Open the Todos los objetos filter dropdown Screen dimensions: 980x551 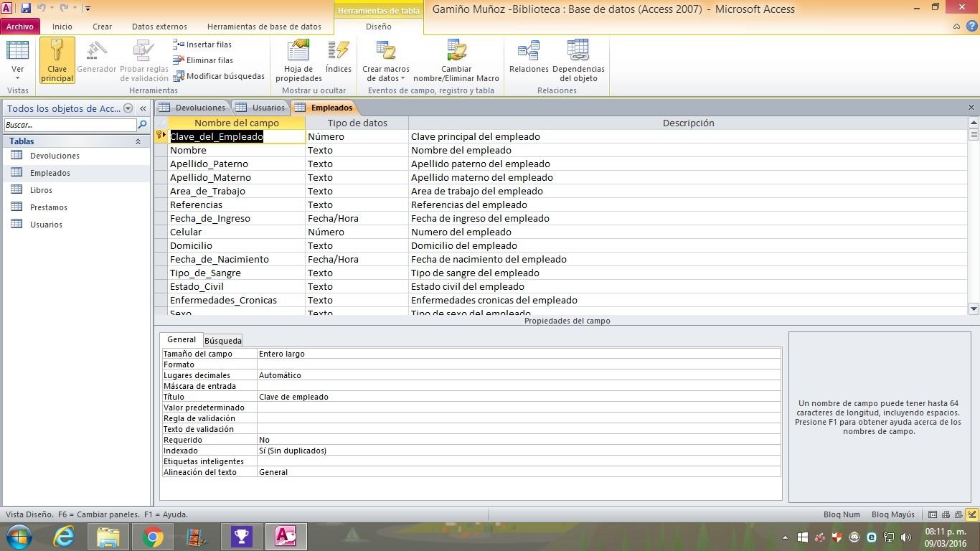(128, 108)
